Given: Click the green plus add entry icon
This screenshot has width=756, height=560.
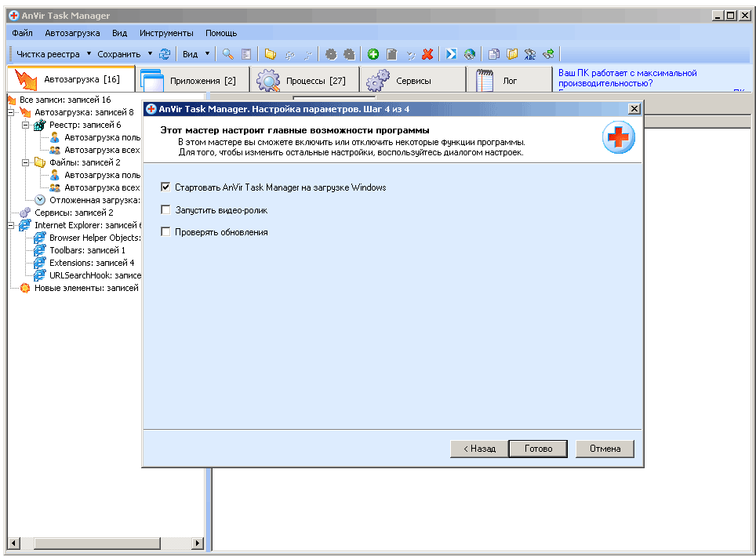Looking at the screenshot, I should click(373, 54).
